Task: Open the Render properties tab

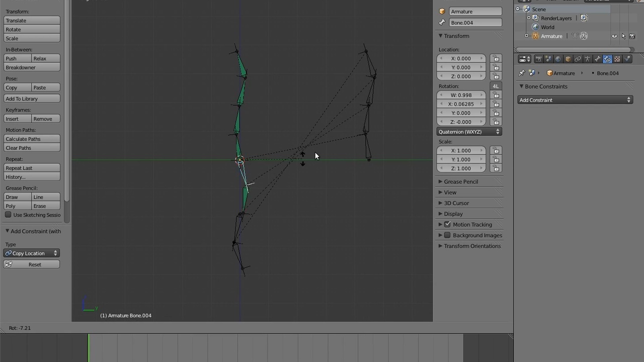Action: point(539,59)
